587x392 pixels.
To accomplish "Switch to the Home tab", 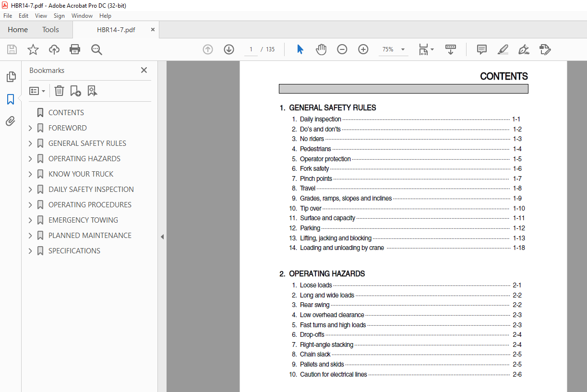I will pos(18,30).
